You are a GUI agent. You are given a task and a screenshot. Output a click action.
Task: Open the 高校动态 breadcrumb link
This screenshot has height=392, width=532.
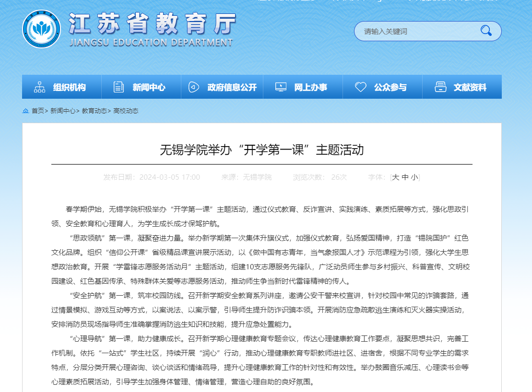click(126, 111)
